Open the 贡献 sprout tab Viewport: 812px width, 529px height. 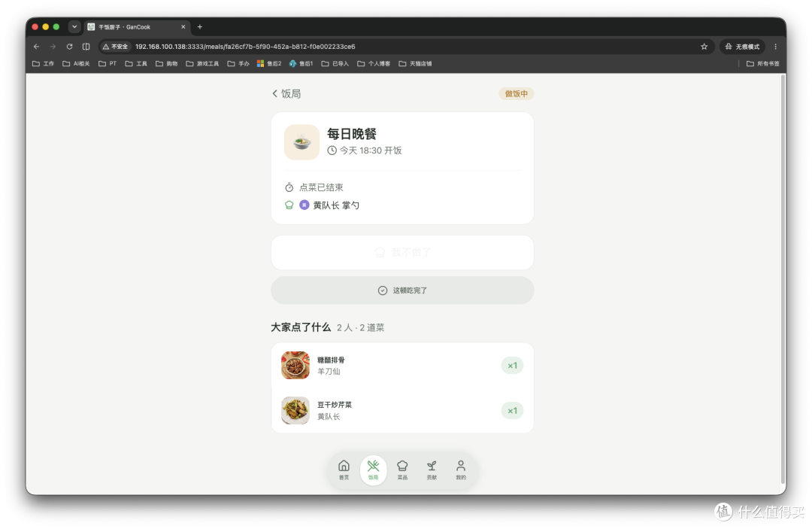click(x=432, y=470)
